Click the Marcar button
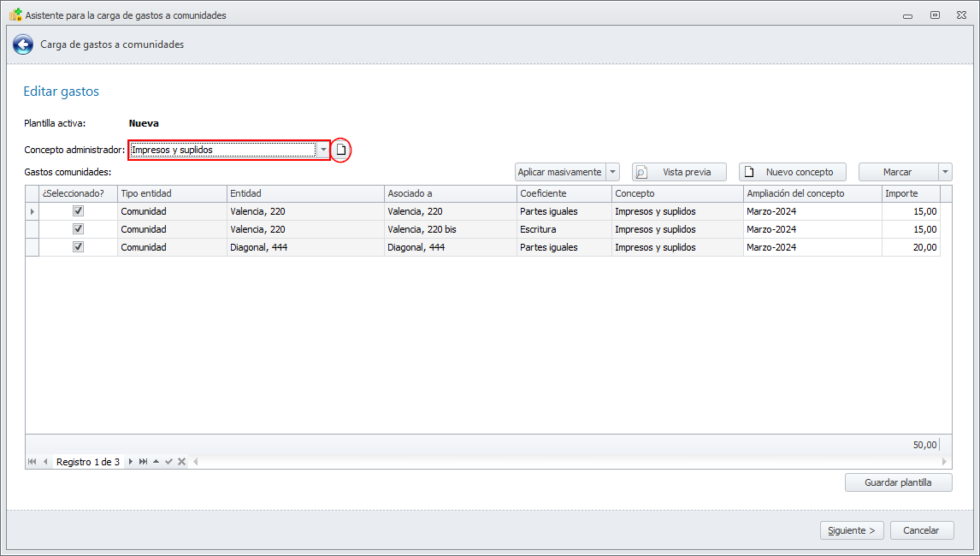 click(898, 172)
